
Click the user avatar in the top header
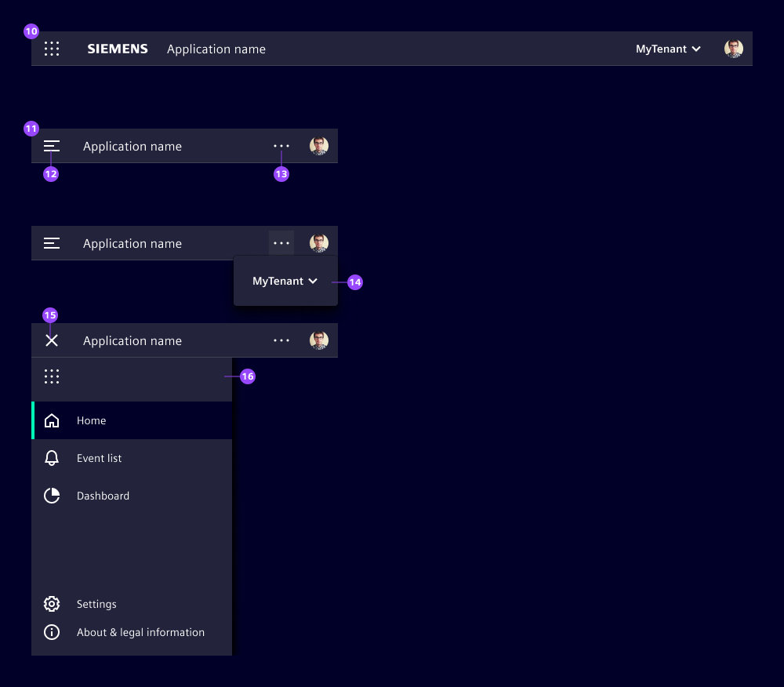733,49
